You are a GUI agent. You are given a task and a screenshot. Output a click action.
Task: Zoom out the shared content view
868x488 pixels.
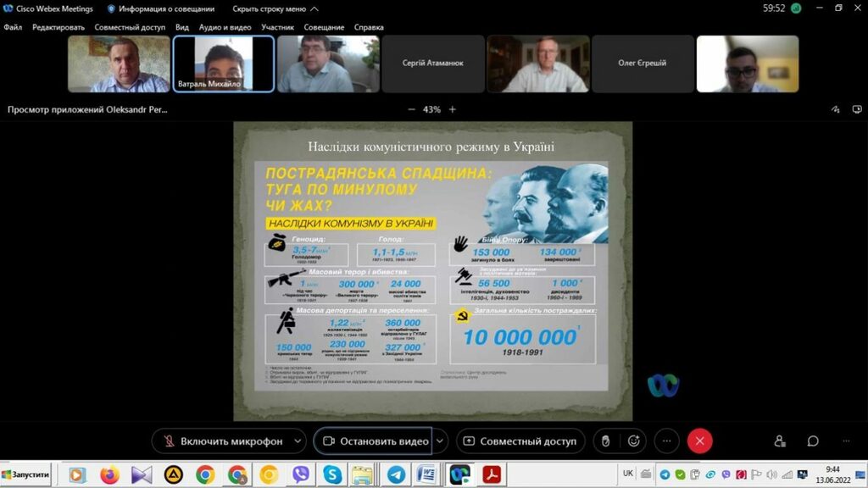411,109
